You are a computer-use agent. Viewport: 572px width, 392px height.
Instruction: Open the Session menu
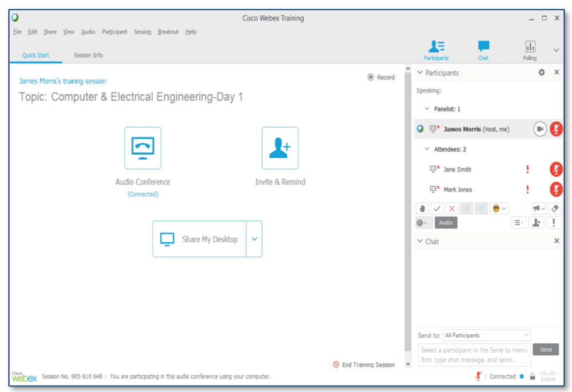pos(142,31)
